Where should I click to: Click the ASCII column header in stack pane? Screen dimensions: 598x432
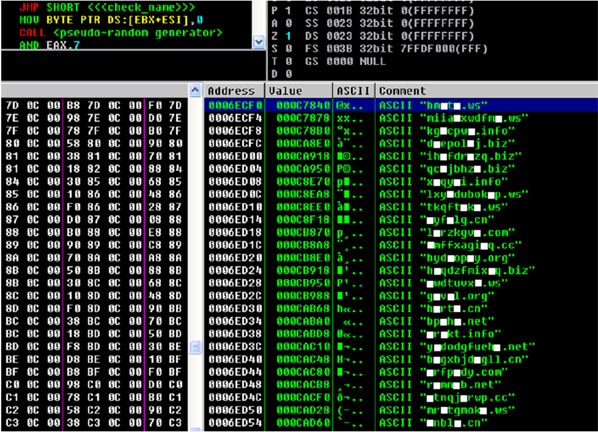click(x=354, y=91)
